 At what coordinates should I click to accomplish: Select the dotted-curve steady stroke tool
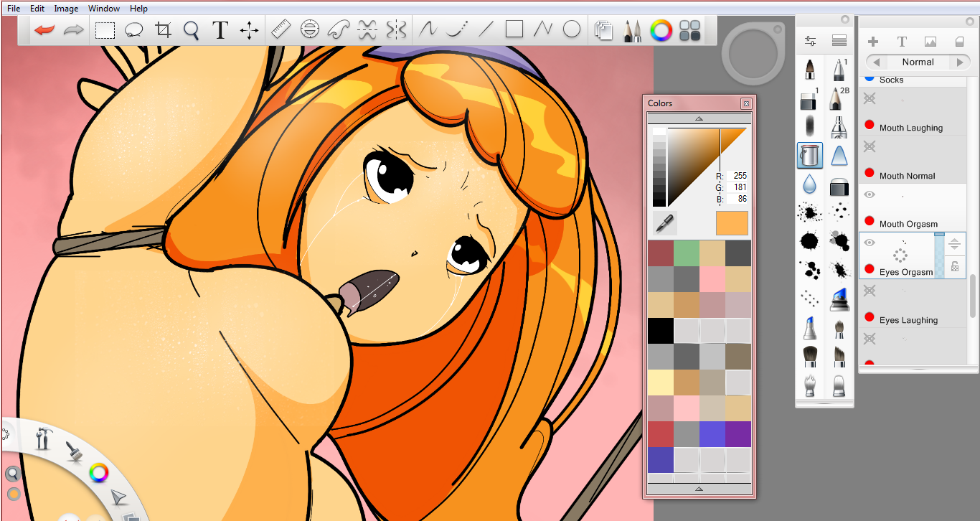pyautogui.click(x=456, y=29)
